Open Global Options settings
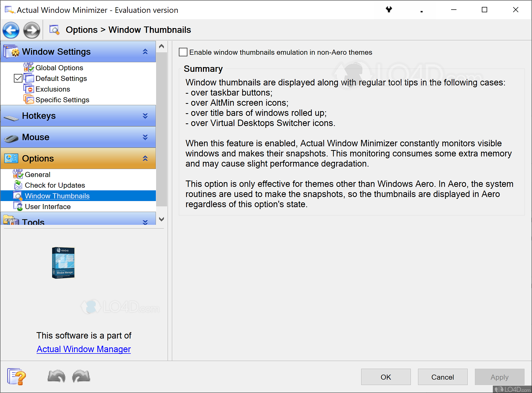Viewport: 532px width, 393px height. (59, 68)
